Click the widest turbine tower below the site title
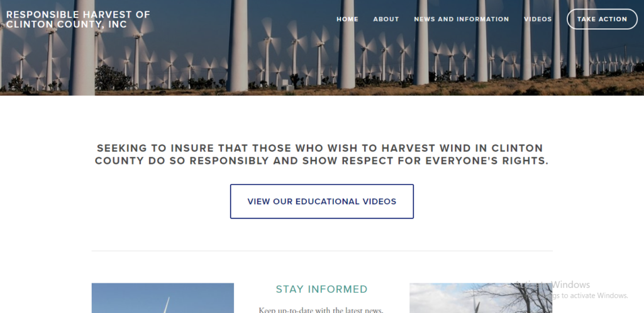644x313 pixels. point(83,47)
